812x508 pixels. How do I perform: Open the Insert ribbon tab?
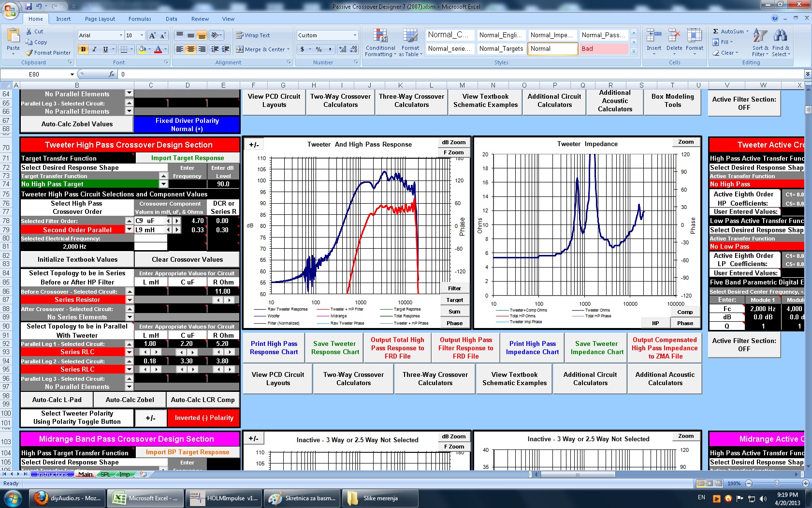63,19
